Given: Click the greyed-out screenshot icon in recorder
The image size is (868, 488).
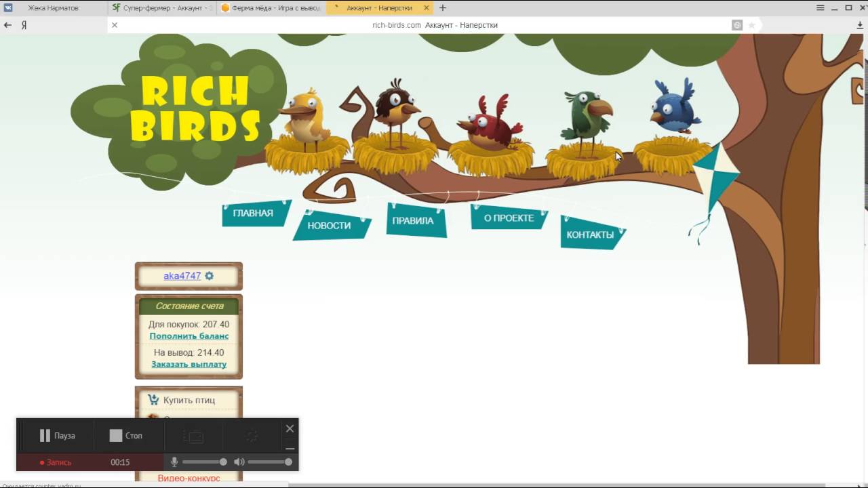Looking at the screenshot, I should click(x=194, y=436).
